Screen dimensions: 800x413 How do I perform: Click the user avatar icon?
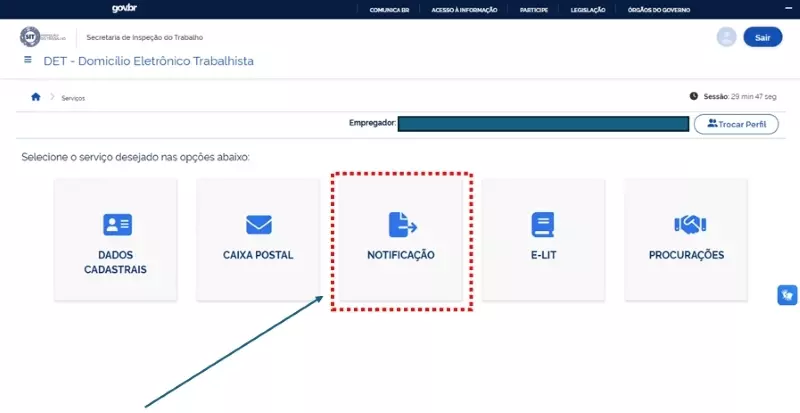click(727, 37)
